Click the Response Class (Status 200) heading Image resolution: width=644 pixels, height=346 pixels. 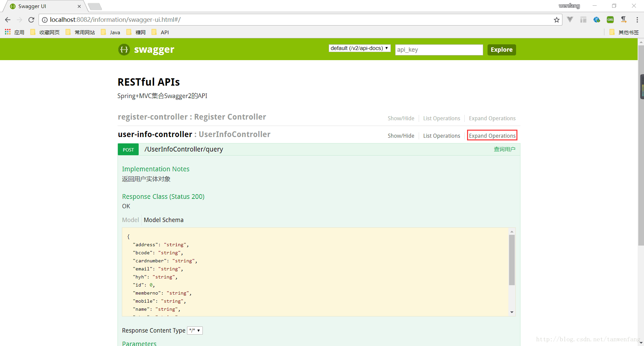163,197
